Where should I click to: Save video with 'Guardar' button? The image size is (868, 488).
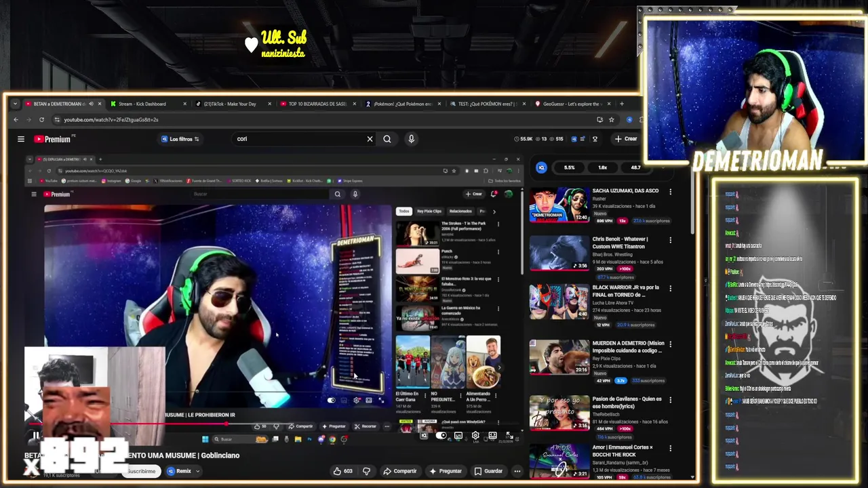click(x=488, y=471)
